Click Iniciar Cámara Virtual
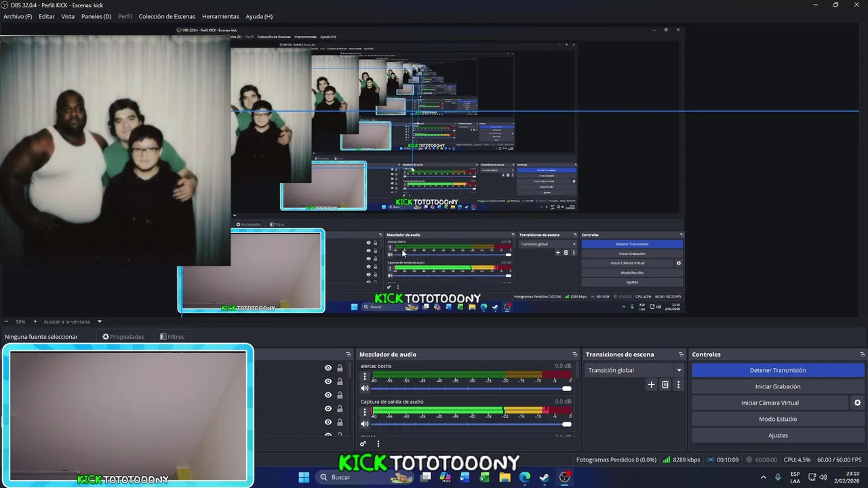The image size is (868, 488). (770, 403)
